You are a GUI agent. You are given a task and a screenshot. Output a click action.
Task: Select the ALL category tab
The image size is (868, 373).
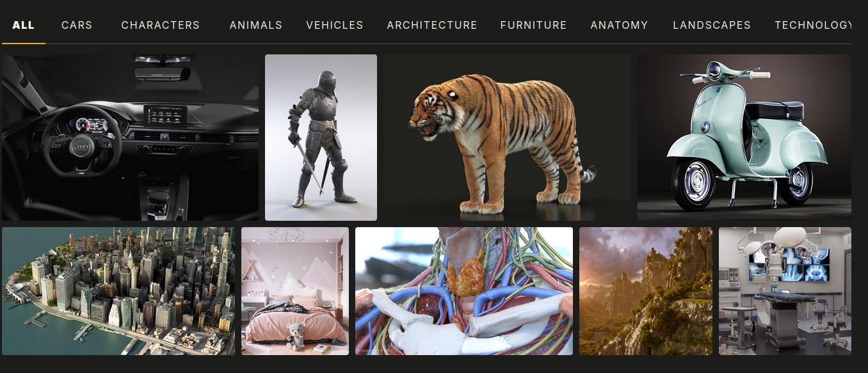click(24, 26)
